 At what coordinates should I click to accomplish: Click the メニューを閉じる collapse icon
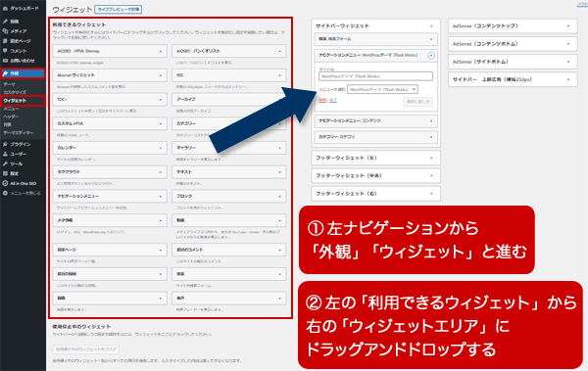pyautogui.click(x=5, y=193)
